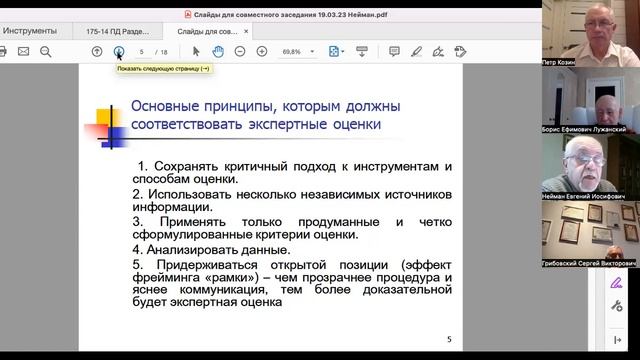This screenshot has width=640, height=360.
Task: Click the text '4. Анализировать данные.'
Action: coord(211,249)
